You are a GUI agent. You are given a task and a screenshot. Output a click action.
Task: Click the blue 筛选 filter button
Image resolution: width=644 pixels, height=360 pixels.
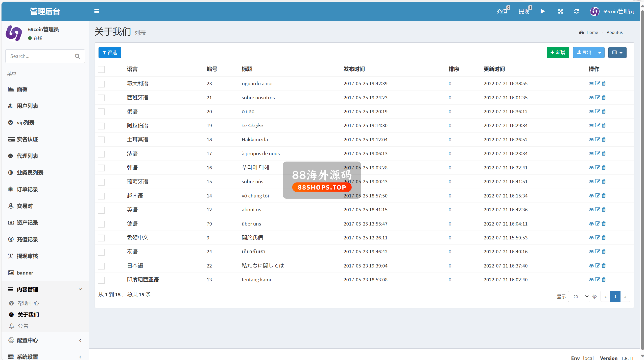click(110, 53)
